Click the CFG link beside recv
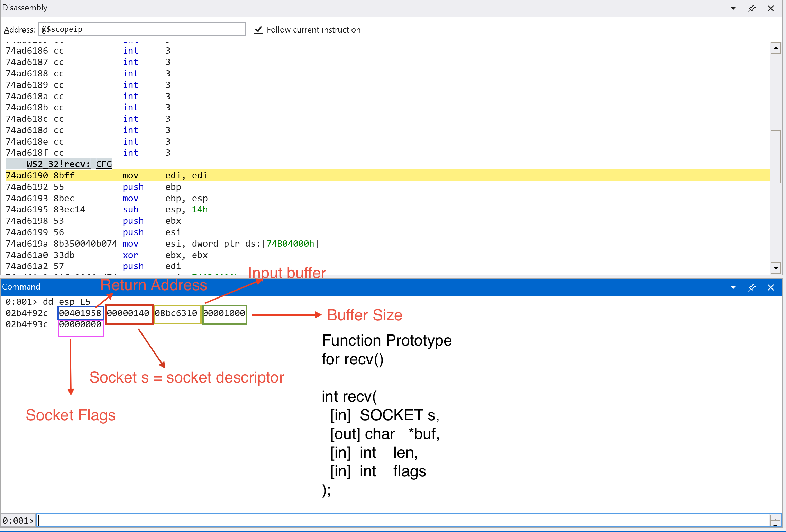Image resolution: width=786 pixels, height=532 pixels. pyautogui.click(x=104, y=164)
